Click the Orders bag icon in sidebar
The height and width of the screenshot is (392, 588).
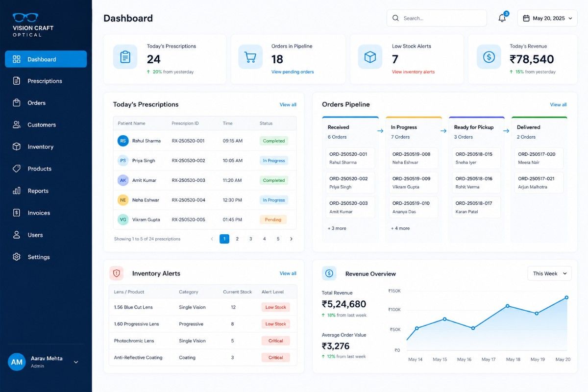point(17,103)
